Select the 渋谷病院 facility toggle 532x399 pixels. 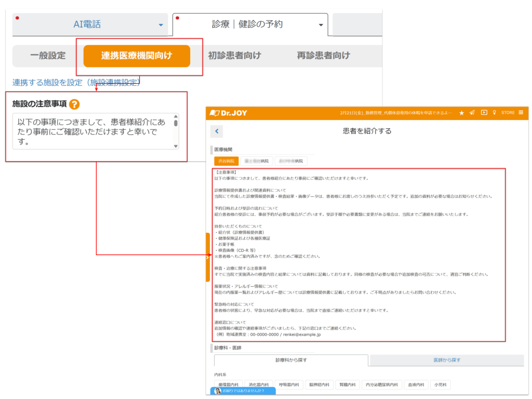pyautogui.click(x=227, y=161)
